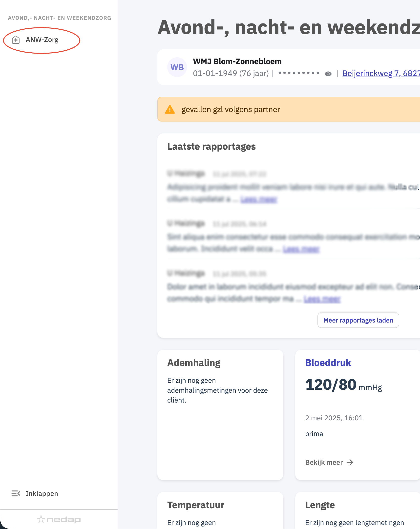420x529 pixels.
Task: Click the 120/80 blood pressure value
Action: coord(331,385)
